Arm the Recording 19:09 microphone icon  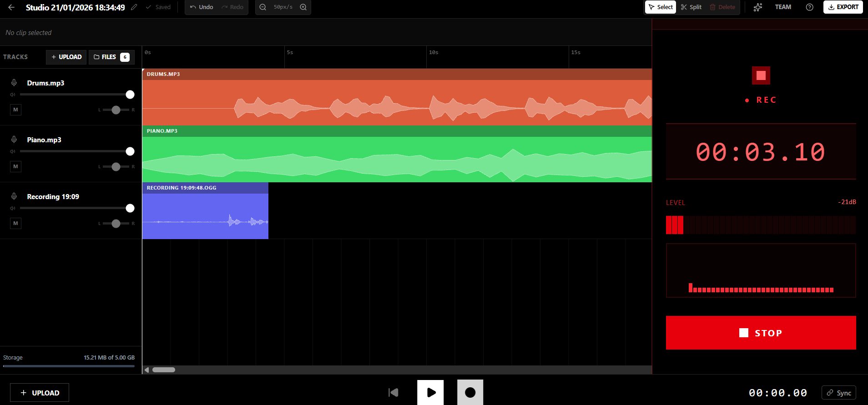14,196
